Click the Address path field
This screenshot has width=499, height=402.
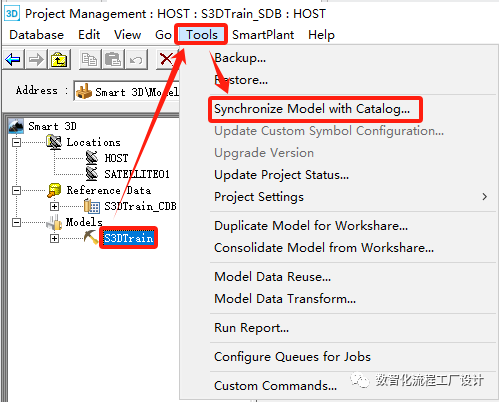(x=127, y=91)
